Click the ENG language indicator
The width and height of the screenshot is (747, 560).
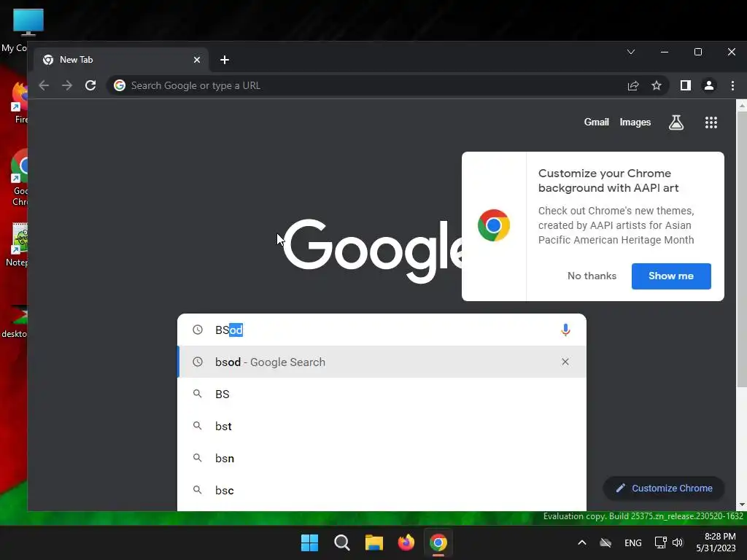point(632,543)
